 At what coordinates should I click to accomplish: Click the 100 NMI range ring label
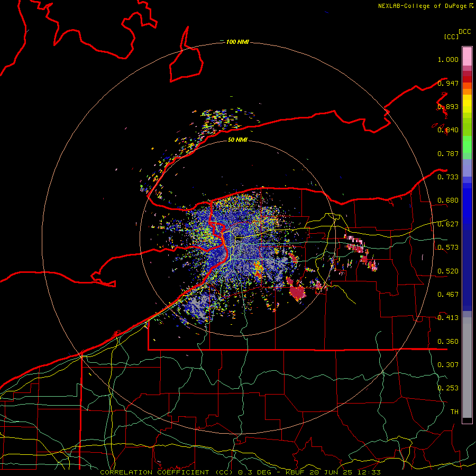point(237,42)
